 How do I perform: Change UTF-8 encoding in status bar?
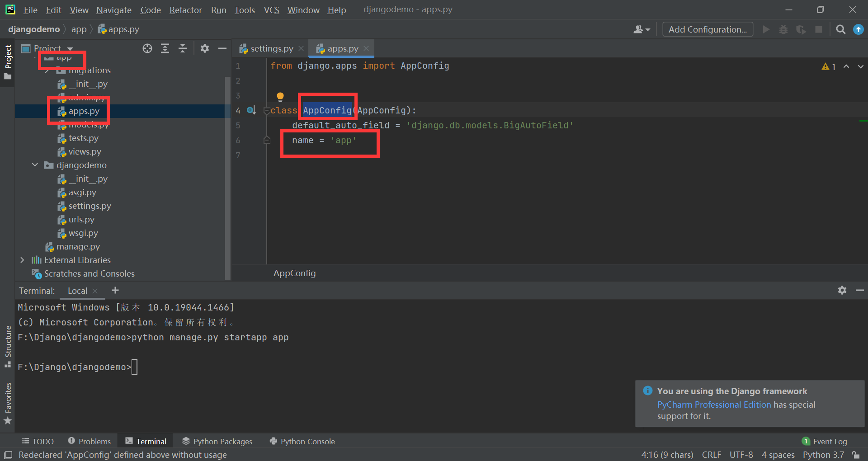pos(741,455)
